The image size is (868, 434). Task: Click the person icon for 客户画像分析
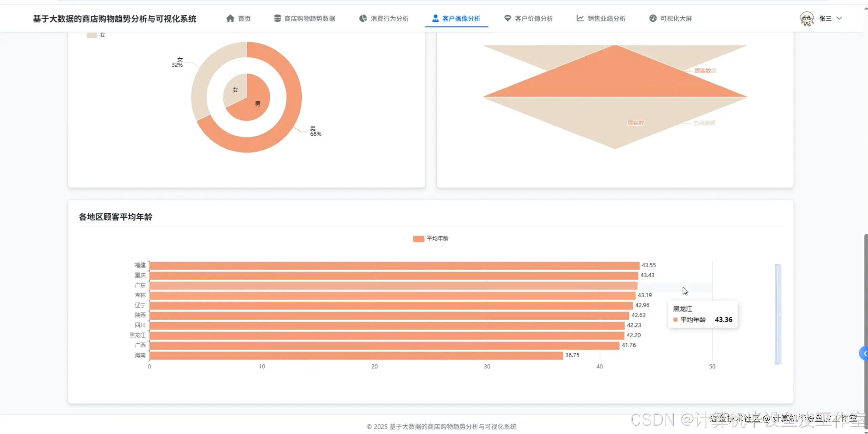tap(435, 18)
